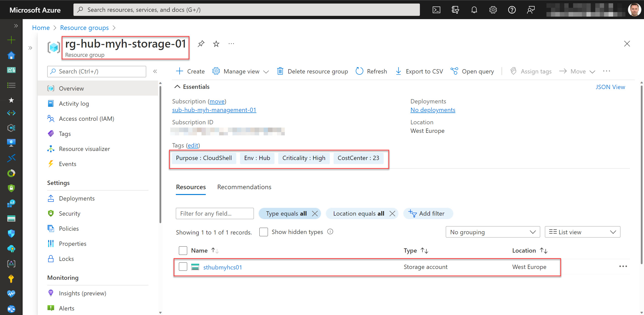Open the No grouping dropdown
644x315 pixels.
pyautogui.click(x=493, y=232)
